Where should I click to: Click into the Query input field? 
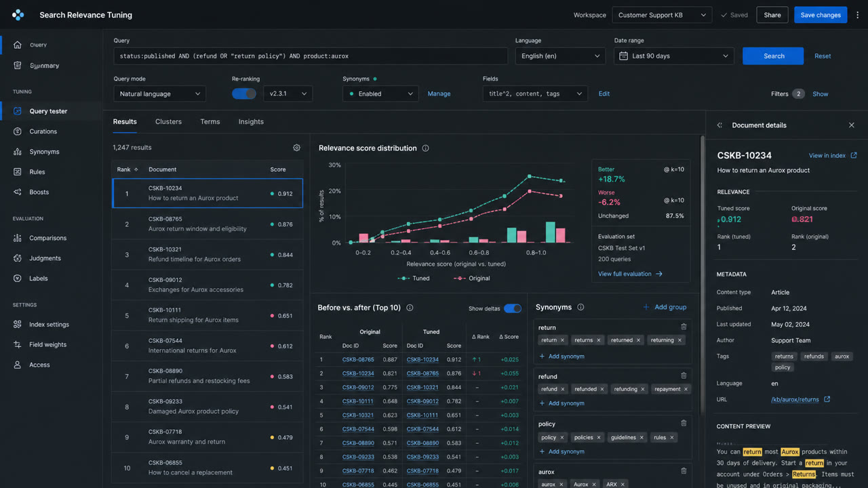coord(311,56)
